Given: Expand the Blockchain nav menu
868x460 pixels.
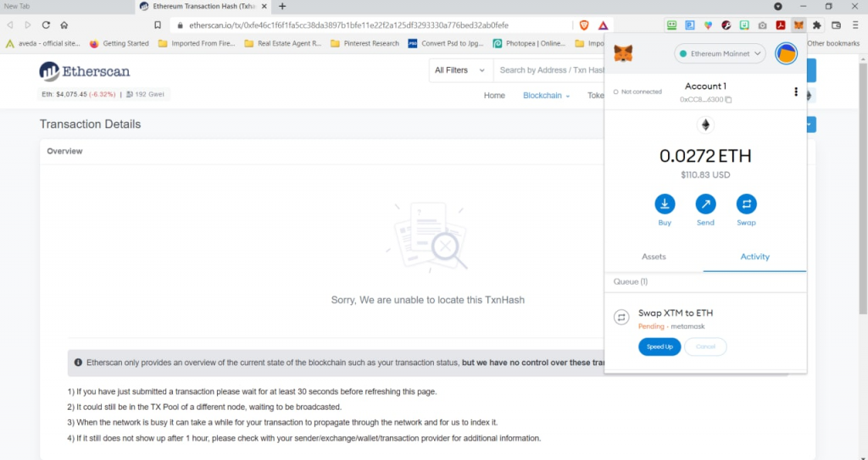Looking at the screenshot, I should click(x=546, y=95).
